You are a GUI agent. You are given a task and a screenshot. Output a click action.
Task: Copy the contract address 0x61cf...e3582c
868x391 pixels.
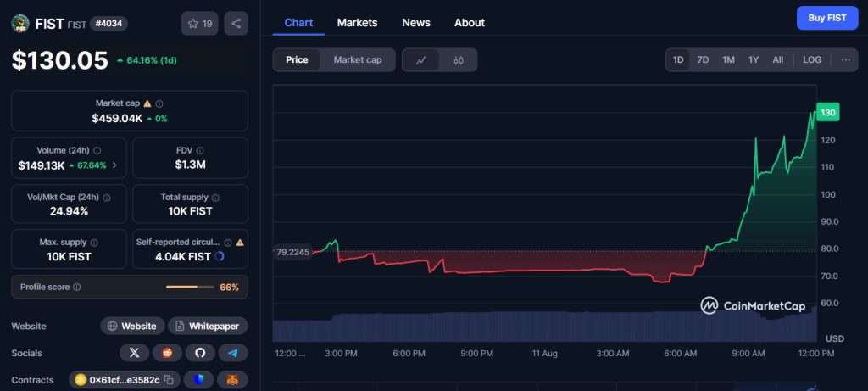(169, 380)
